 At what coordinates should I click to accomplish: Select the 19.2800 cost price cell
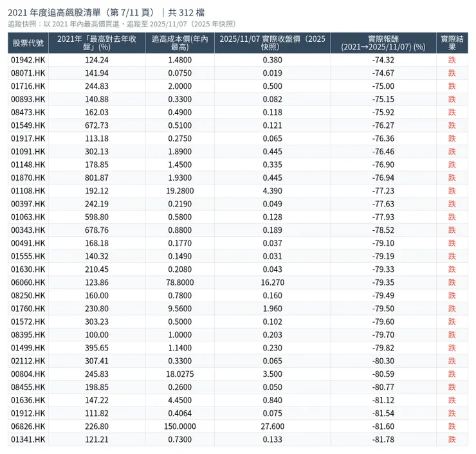pyautogui.click(x=179, y=190)
